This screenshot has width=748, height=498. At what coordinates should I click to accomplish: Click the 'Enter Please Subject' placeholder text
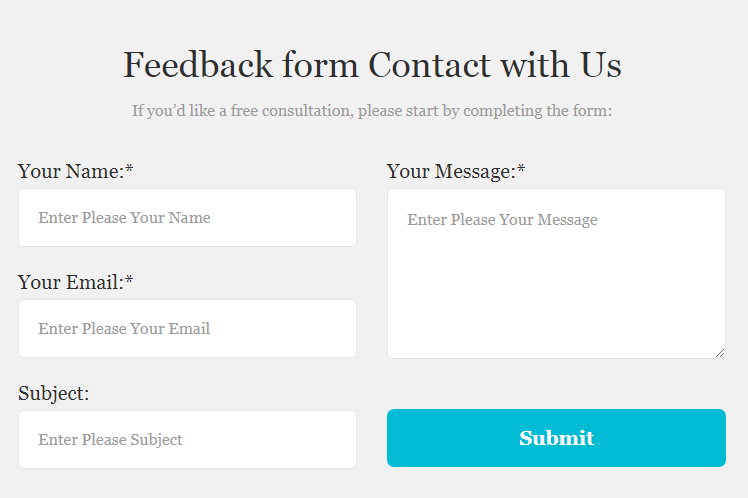coord(110,440)
